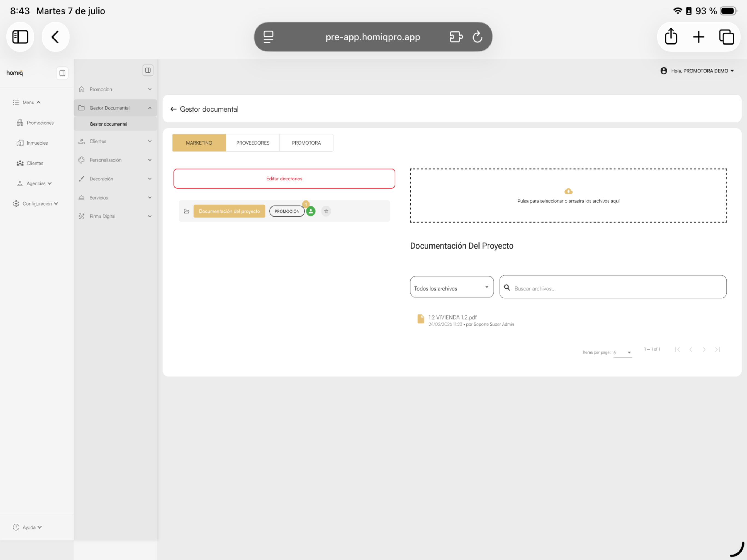747x560 pixels.
Task: Open the Safari share sheet
Action: click(x=671, y=37)
